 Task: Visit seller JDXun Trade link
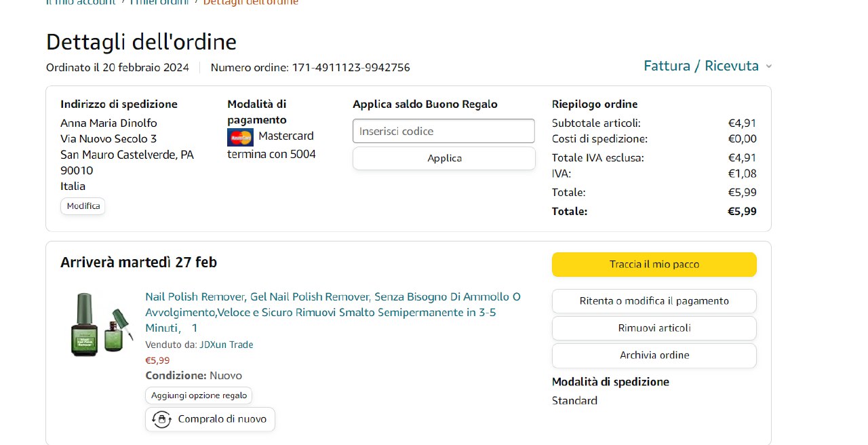(x=226, y=345)
